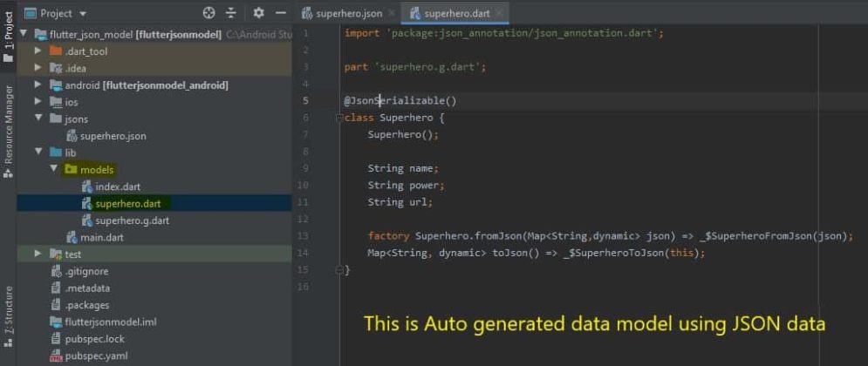The width and height of the screenshot is (868, 366).
Task: Click the flutterjsonmodel.iml file icon
Action: (55, 322)
